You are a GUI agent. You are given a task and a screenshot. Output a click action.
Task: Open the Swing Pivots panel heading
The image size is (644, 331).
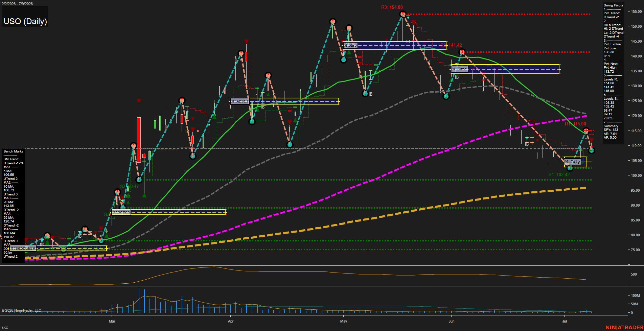pos(613,5)
